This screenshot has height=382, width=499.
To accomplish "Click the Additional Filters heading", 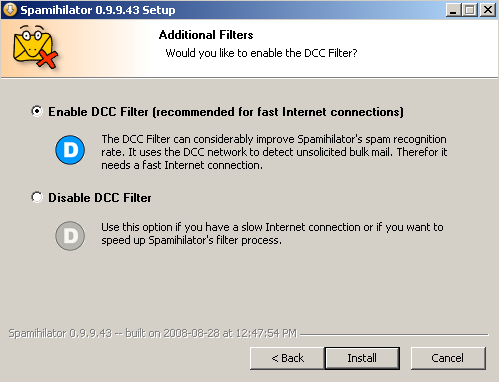I will click(x=206, y=35).
